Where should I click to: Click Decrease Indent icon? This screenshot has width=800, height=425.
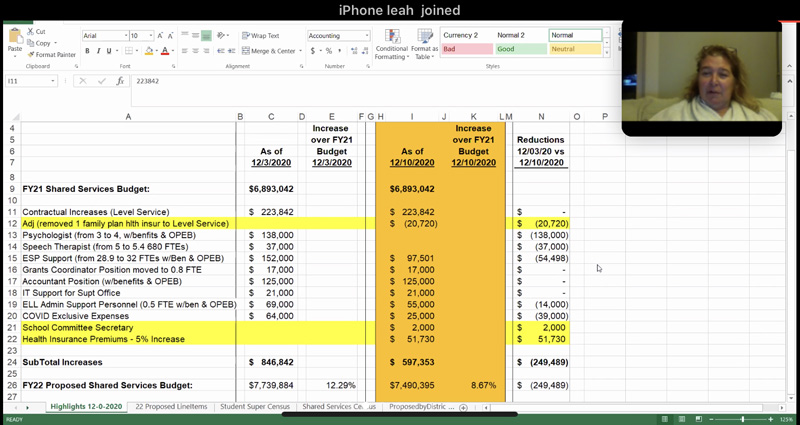click(x=220, y=51)
